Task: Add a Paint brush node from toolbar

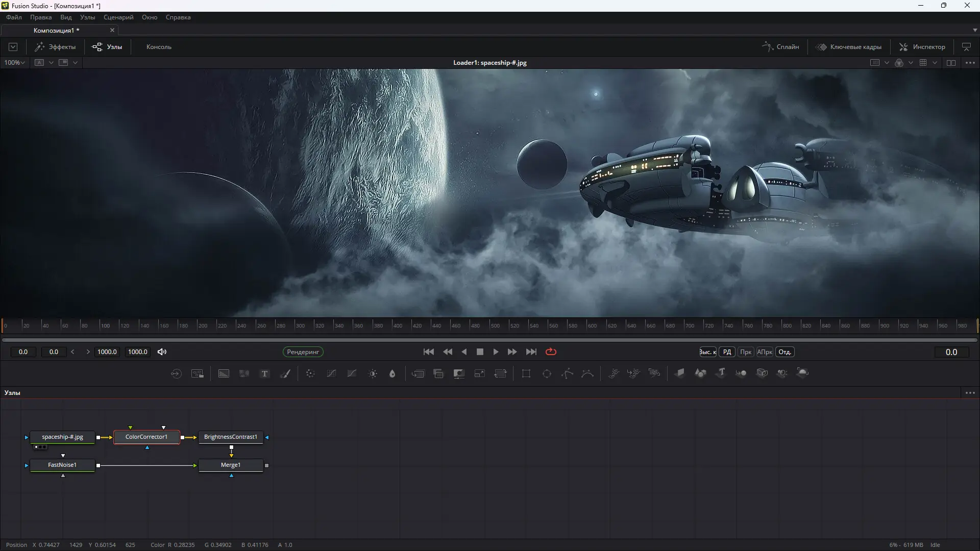Action: pos(285,373)
